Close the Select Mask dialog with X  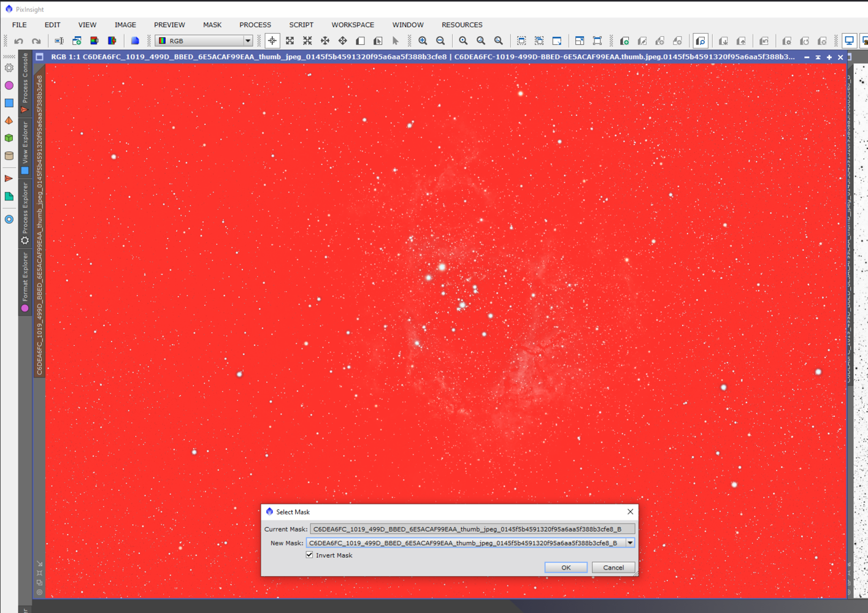(x=630, y=512)
